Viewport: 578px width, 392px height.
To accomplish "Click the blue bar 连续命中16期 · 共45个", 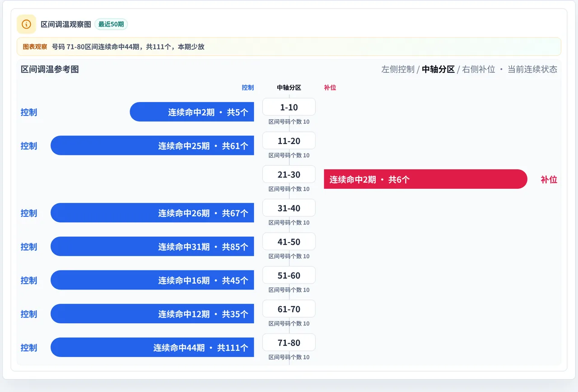I will 152,280.
